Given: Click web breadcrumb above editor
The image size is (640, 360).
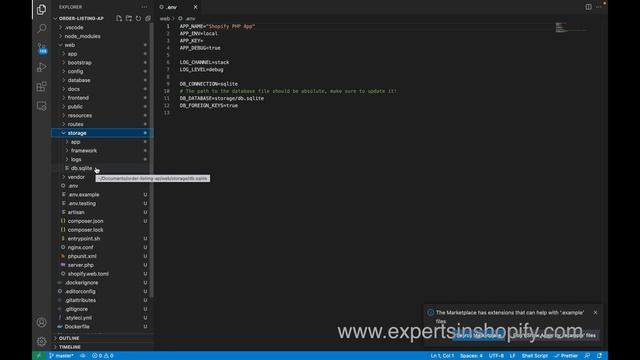Looking at the screenshot, I should tap(164, 18).
